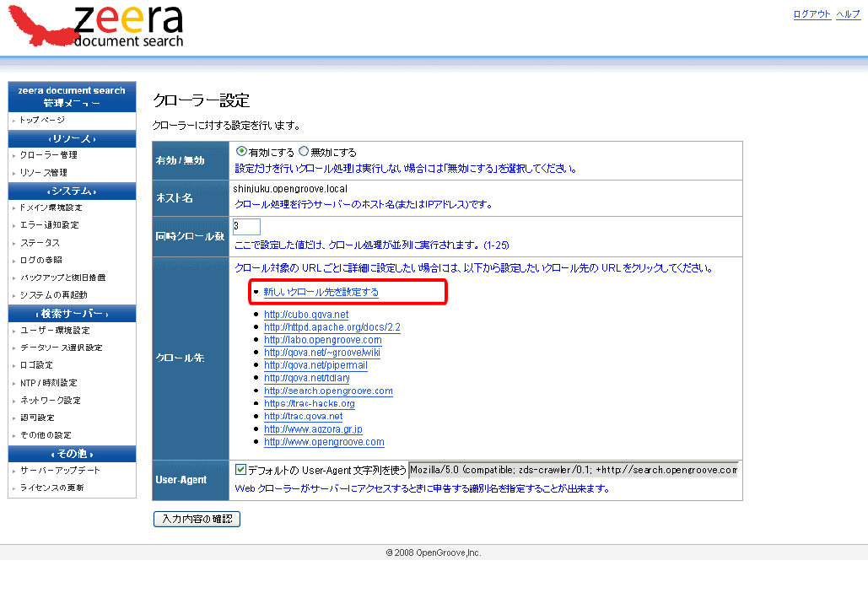Click the リソース sidebar section header
This screenshot has width=868, height=609.
point(72,138)
